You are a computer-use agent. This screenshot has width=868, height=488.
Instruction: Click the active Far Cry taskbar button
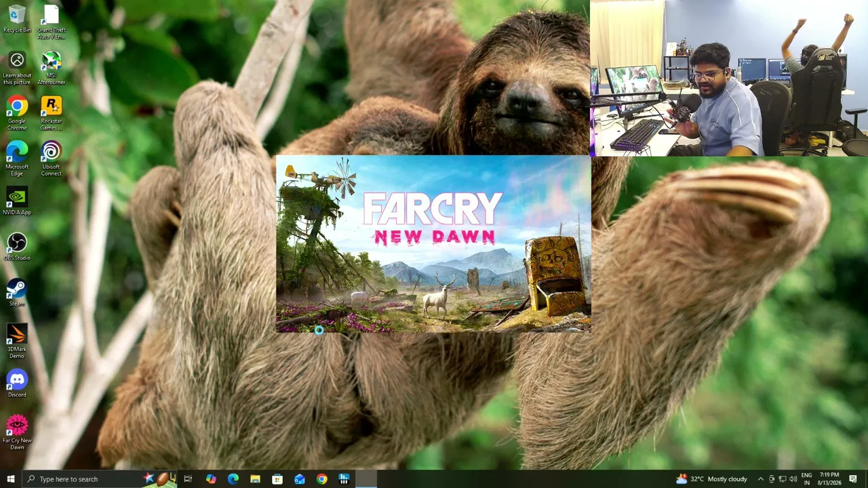coord(366,479)
